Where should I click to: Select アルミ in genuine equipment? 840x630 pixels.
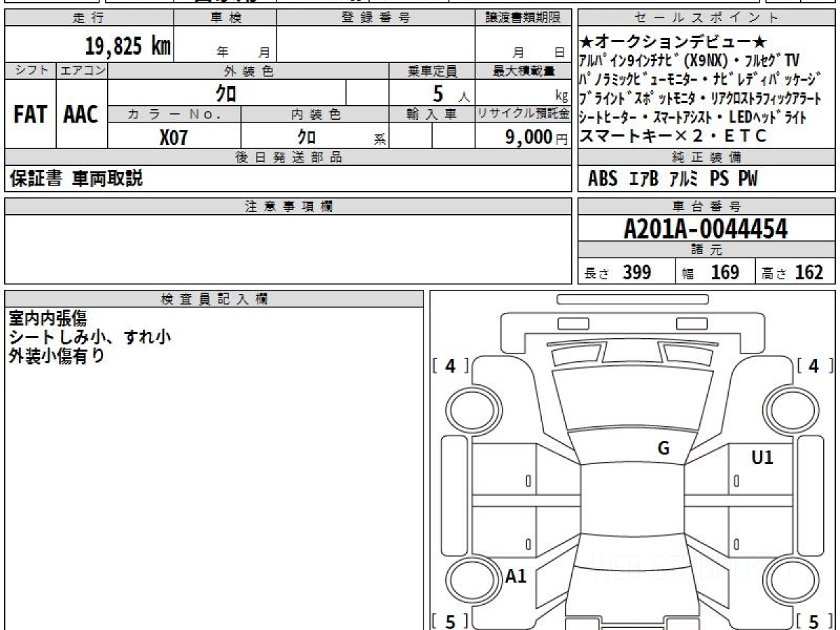pyautogui.click(x=684, y=179)
